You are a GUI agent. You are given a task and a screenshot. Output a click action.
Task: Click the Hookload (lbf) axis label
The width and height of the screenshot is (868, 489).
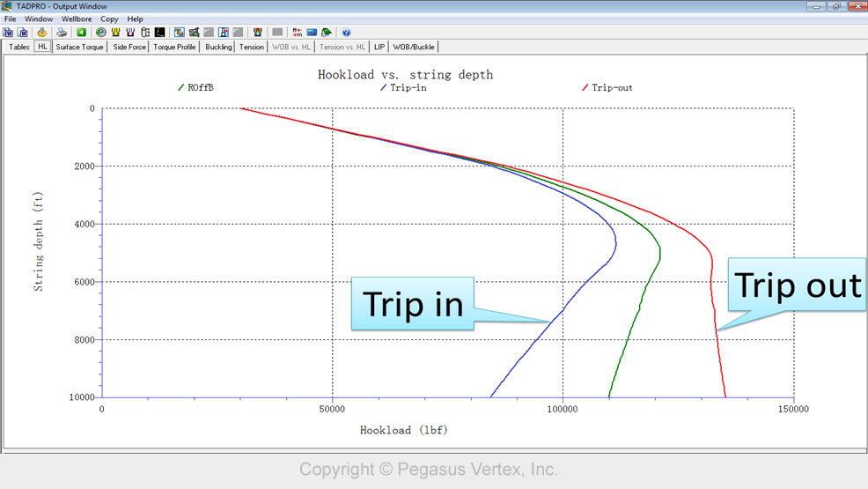[403, 430]
